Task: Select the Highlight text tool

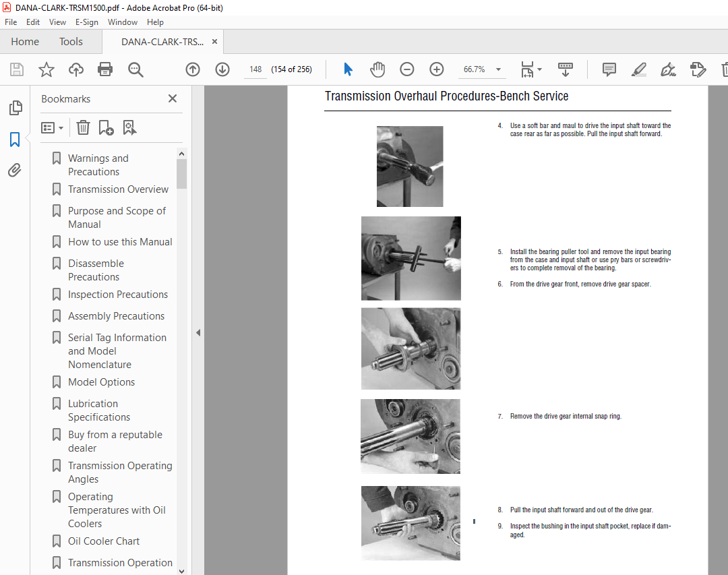Action: [638, 69]
